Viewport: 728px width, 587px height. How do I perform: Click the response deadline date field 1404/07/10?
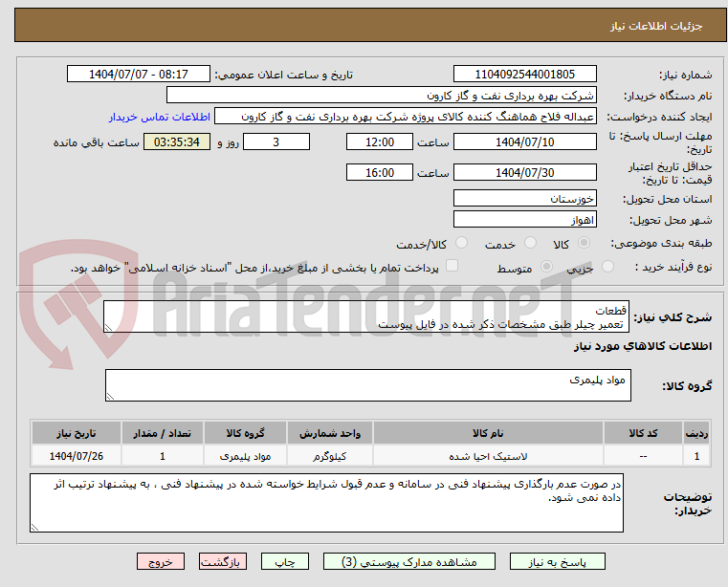click(525, 142)
